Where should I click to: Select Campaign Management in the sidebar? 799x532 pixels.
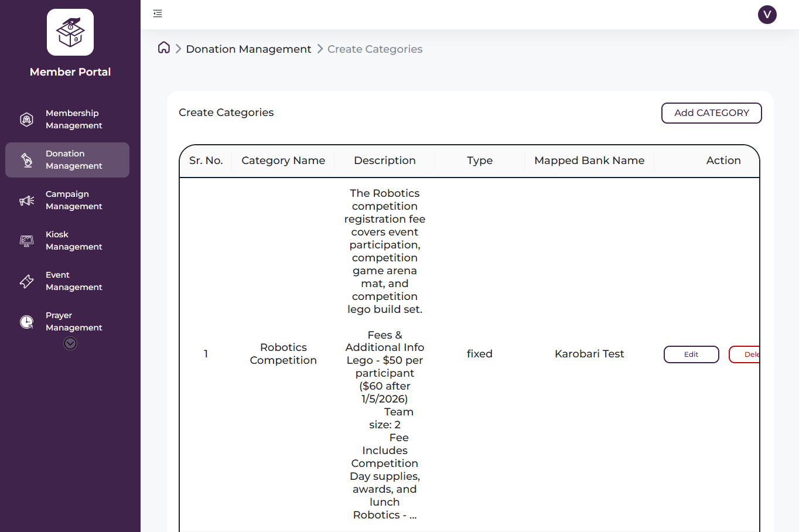point(74,200)
